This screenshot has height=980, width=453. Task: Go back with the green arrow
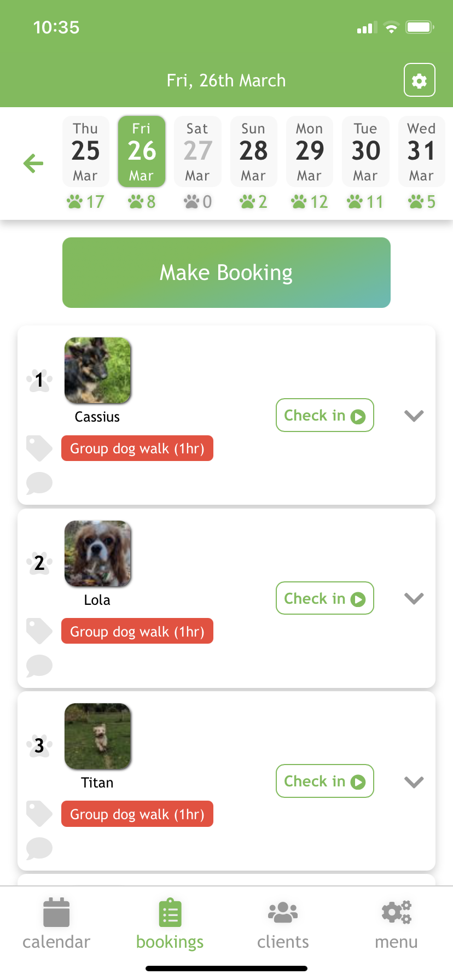coord(33,163)
